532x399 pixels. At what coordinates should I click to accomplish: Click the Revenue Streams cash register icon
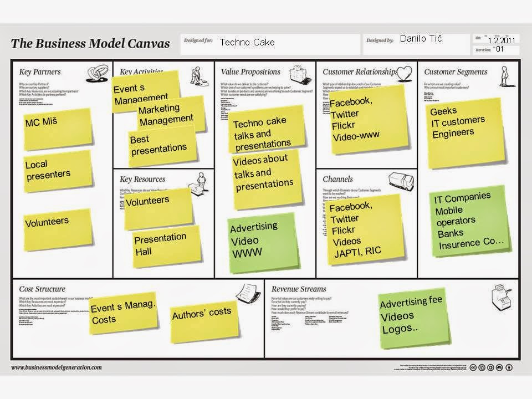(502, 298)
